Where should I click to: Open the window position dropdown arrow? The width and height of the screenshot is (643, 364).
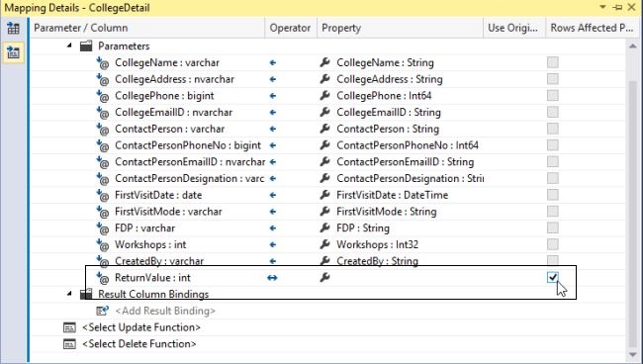tap(602, 7)
